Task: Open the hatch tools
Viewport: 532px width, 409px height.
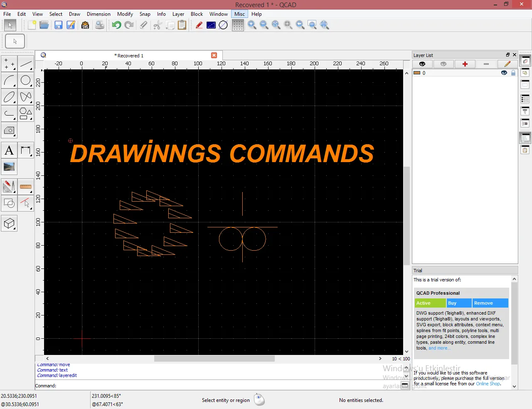Action: click(9, 130)
